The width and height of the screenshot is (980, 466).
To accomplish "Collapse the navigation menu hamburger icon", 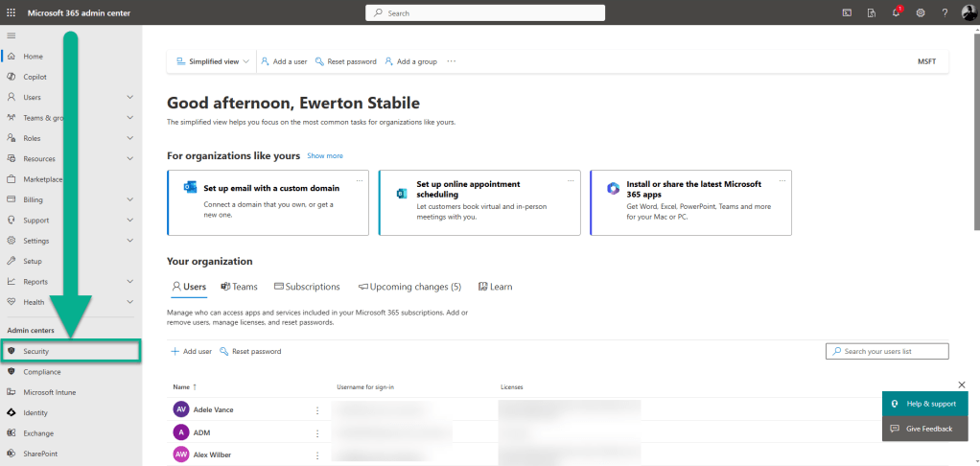I will pyautogui.click(x=12, y=35).
